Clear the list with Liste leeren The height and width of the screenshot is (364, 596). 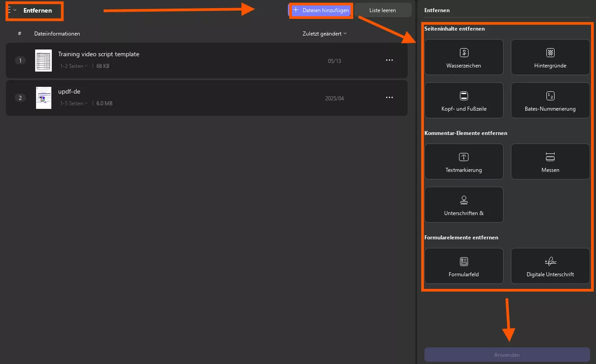(382, 10)
